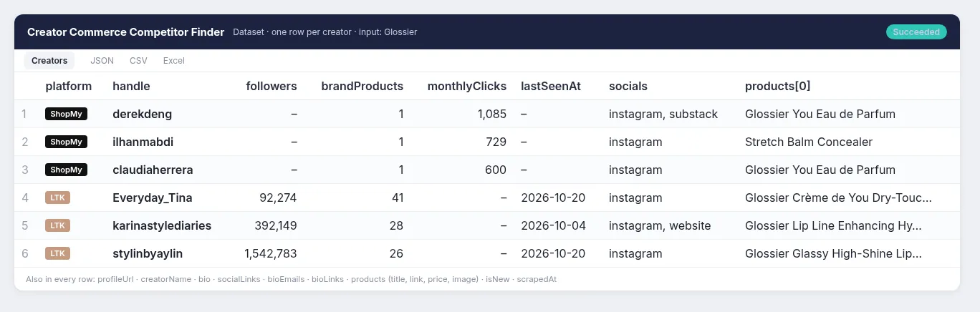Click the 2026-10-20 date in Everyday_Tina row

(x=553, y=198)
